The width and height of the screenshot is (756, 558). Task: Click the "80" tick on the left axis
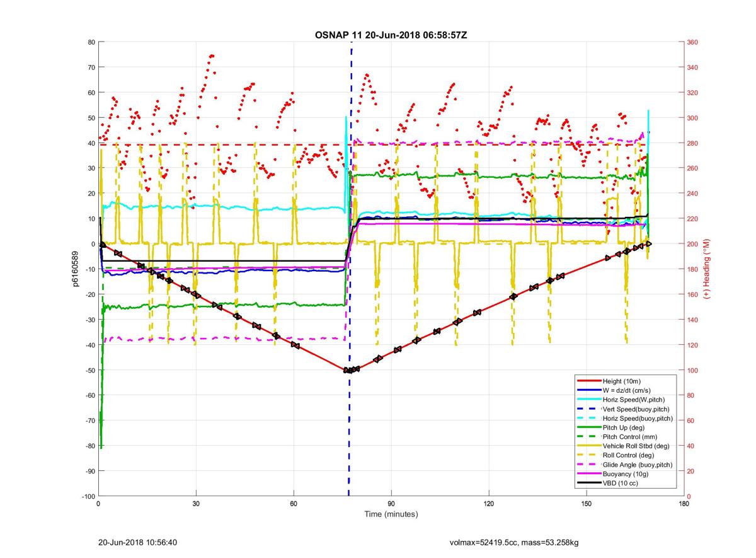pos(91,42)
